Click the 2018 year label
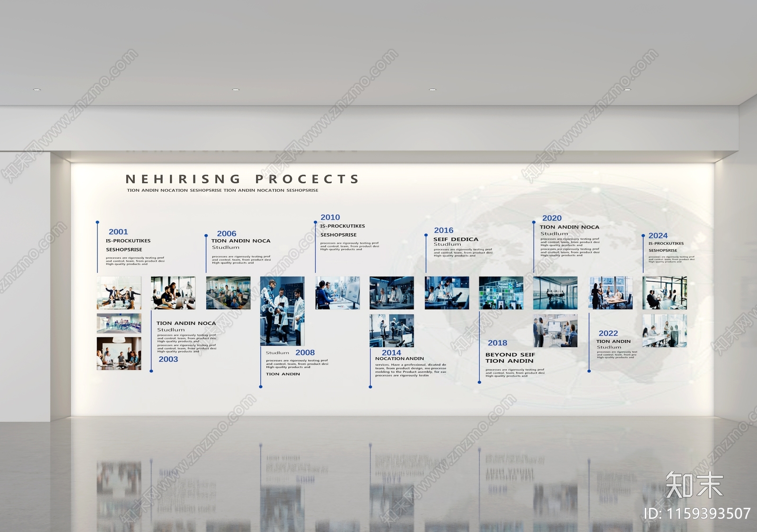757x532 pixels. pos(497,343)
